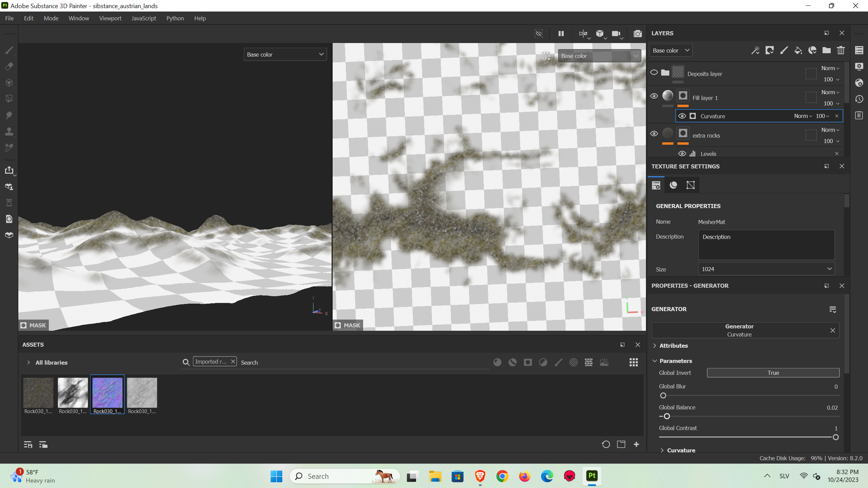Screen dimensions: 868x488
Task: Open the Python menu
Action: coord(175,18)
